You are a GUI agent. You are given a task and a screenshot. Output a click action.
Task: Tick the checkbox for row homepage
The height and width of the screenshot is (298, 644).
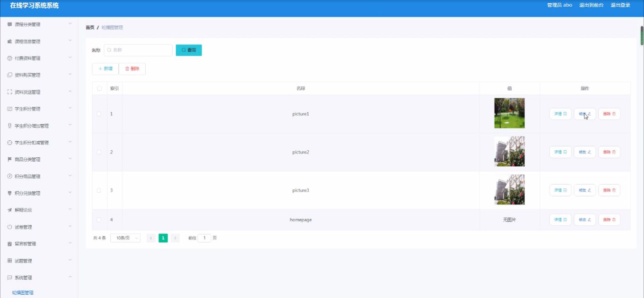[x=99, y=220]
